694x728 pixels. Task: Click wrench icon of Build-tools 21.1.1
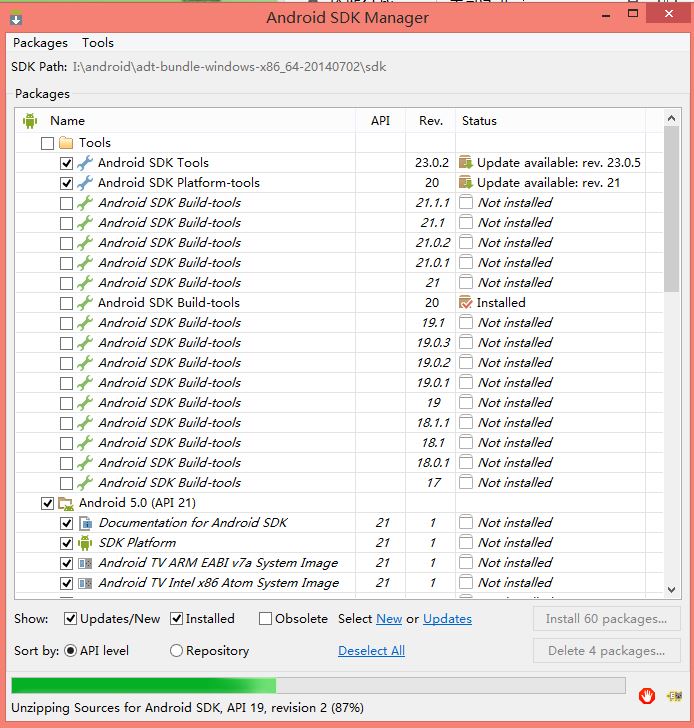[x=84, y=202]
